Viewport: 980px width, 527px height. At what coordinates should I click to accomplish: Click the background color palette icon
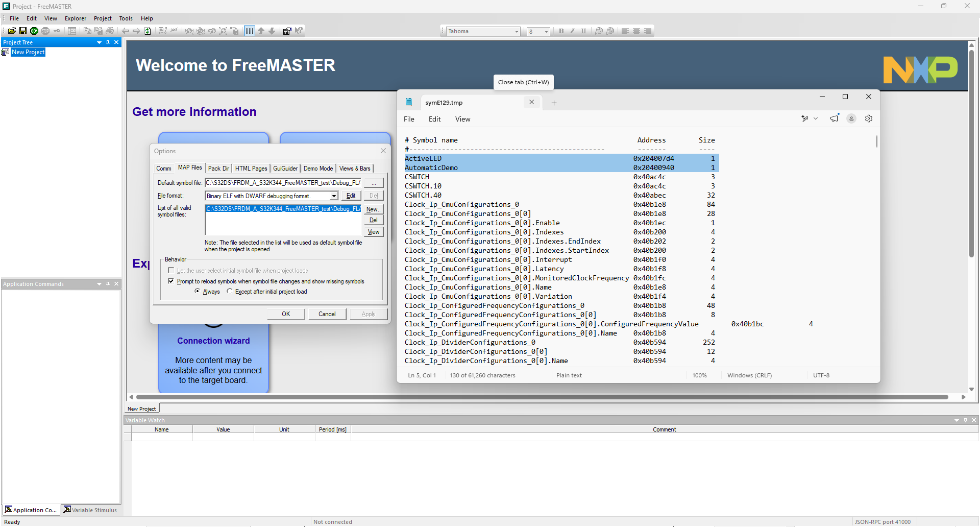[610, 31]
